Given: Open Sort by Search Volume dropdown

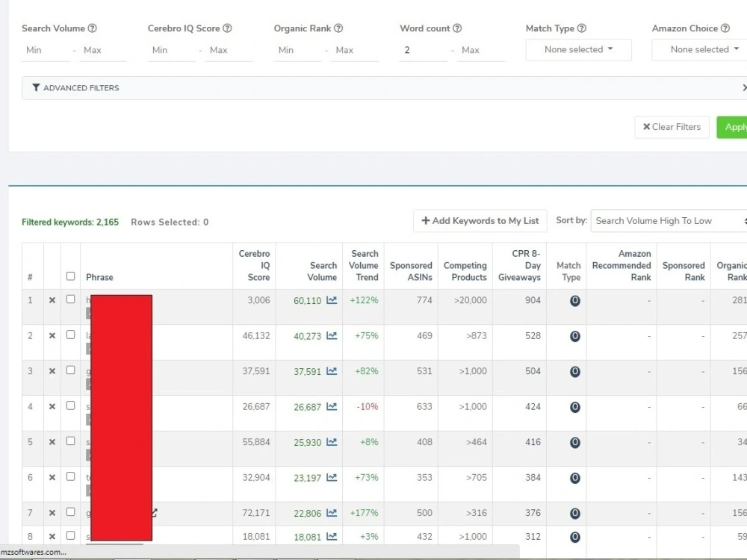Looking at the screenshot, I should point(669,221).
